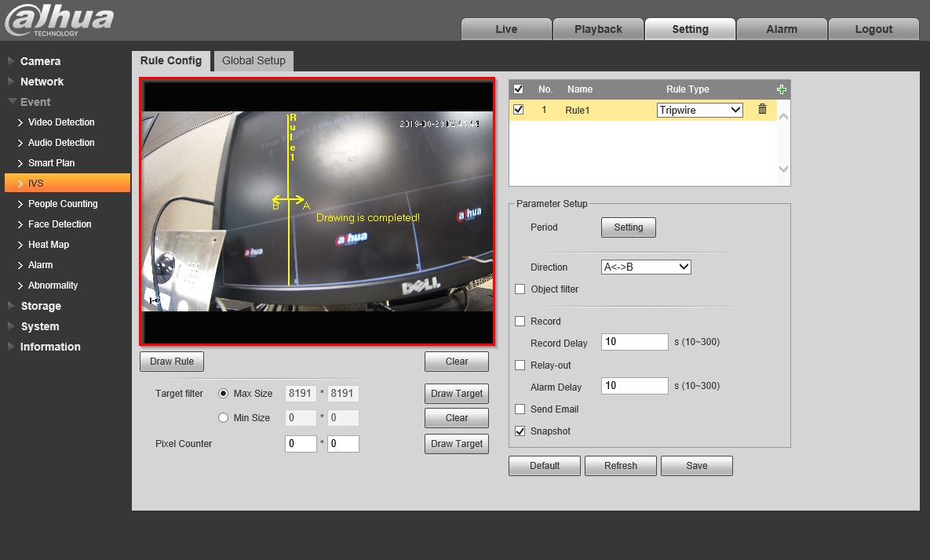Open the People Counting menu item
The width and height of the screenshot is (930, 560).
coord(63,204)
